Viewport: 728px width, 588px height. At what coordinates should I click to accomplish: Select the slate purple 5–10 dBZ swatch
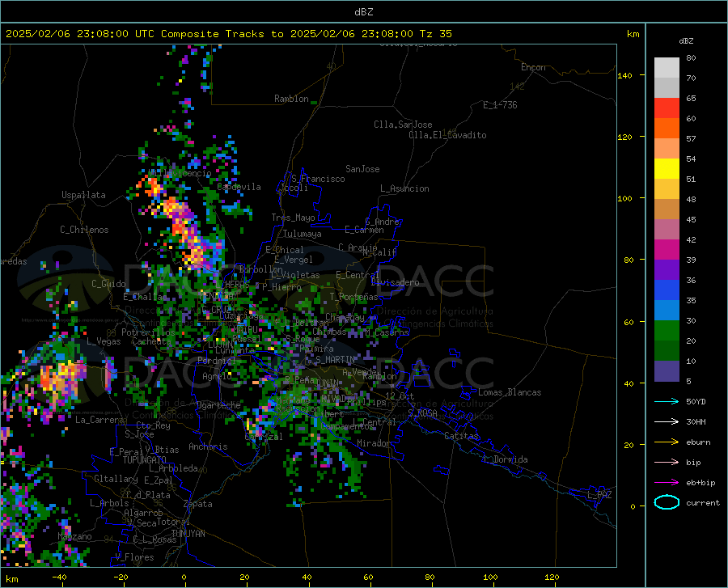(667, 371)
